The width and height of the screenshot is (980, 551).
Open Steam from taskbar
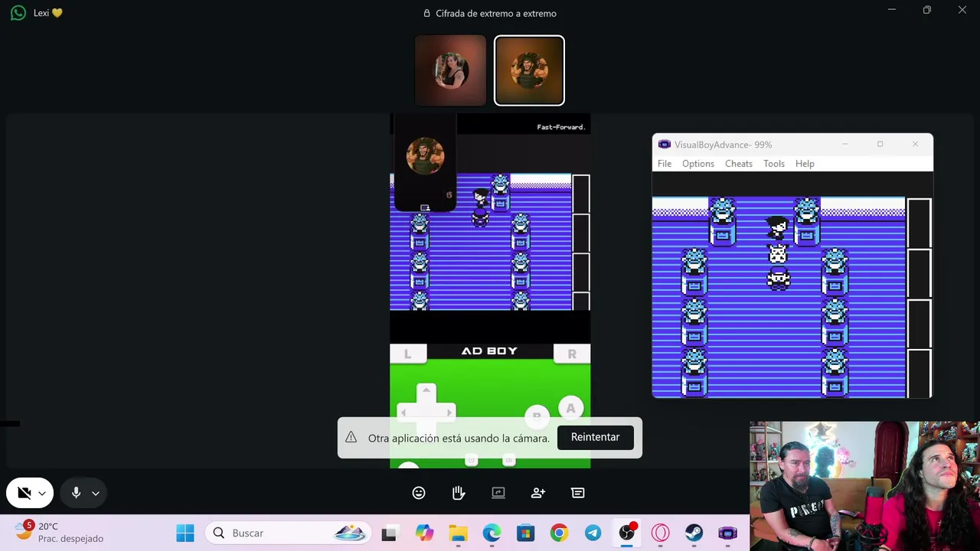(694, 533)
